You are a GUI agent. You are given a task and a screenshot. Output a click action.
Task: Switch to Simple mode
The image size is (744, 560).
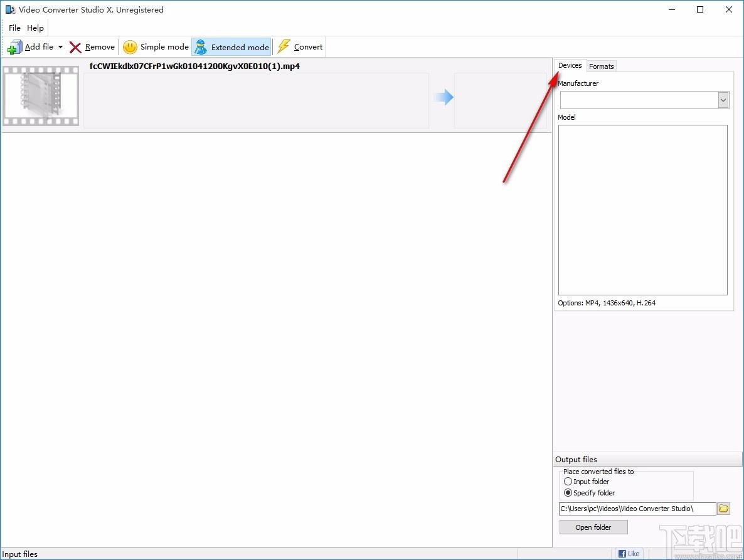click(x=156, y=47)
